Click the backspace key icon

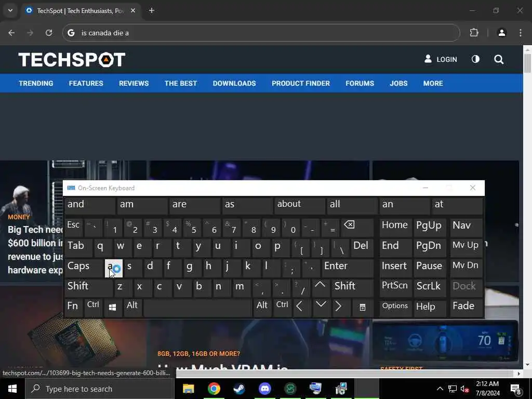357,227
